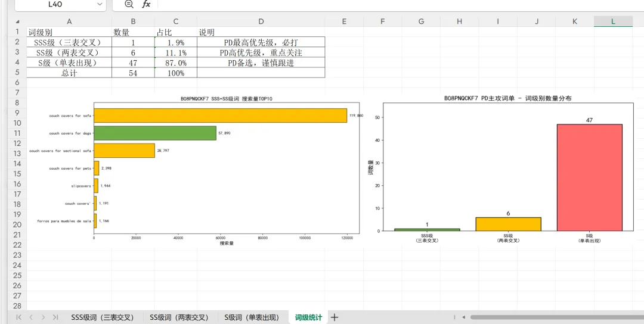The image size is (644, 324).
Task: Switch to SS级词（两表交叉） sheet tab
Action: tap(179, 317)
